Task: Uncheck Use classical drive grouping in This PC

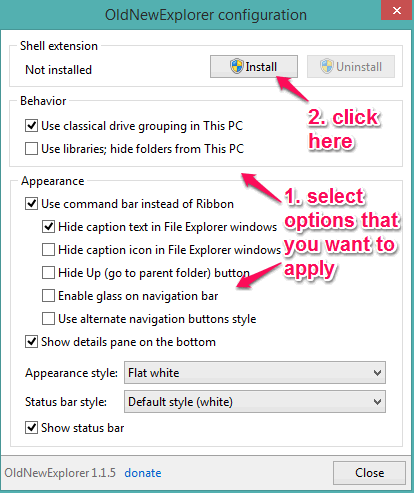Action: pos(31,126)
